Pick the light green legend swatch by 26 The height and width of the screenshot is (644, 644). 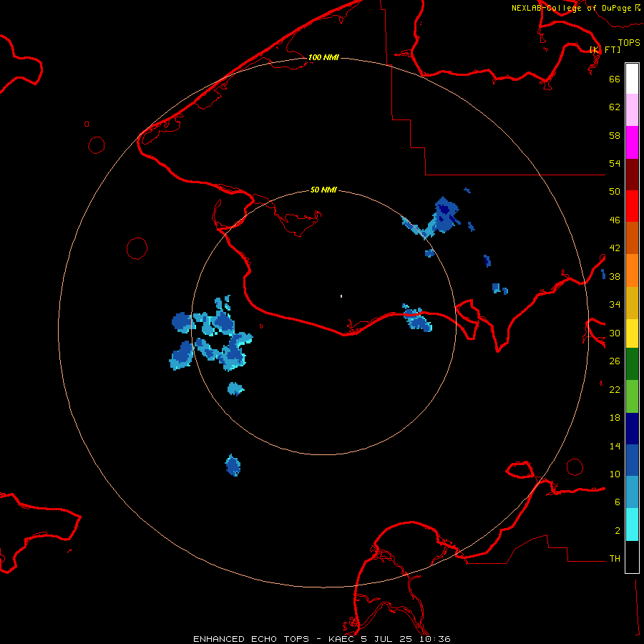(x=632, y=396)
